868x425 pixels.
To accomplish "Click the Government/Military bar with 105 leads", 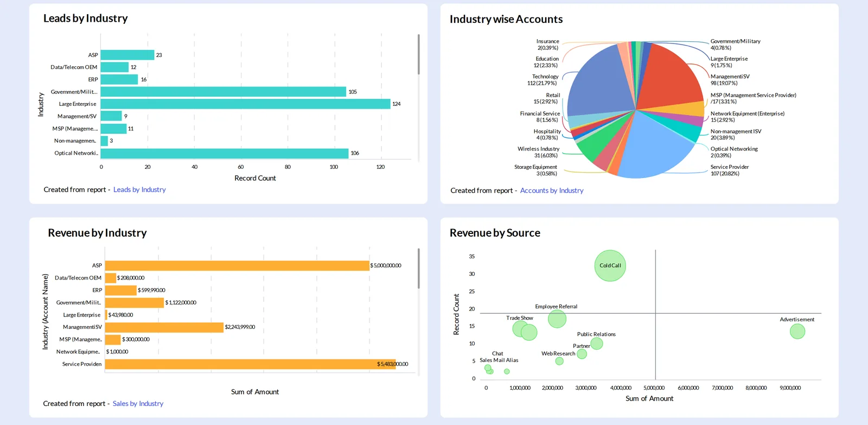I will click(224, 92).
